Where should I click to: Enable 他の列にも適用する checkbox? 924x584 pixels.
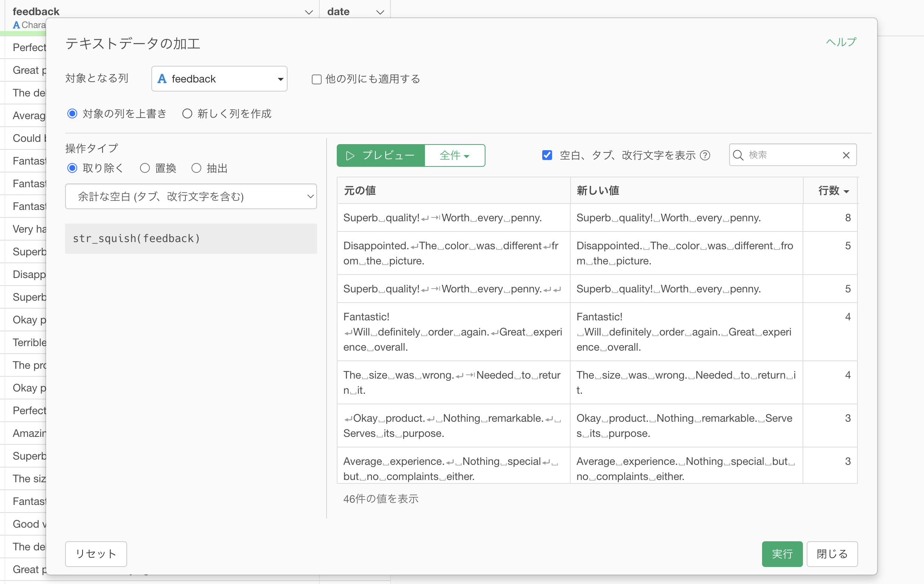[x=316, y=79]
